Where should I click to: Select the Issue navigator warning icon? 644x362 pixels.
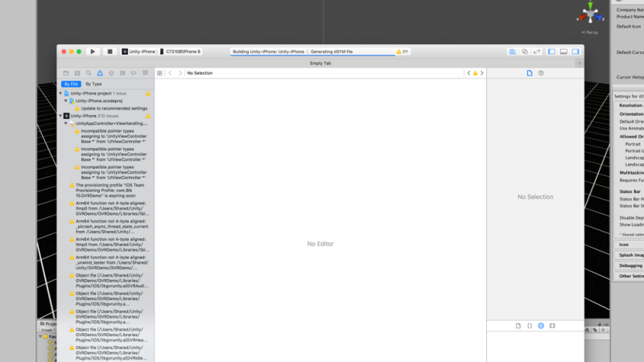(100, 73)
